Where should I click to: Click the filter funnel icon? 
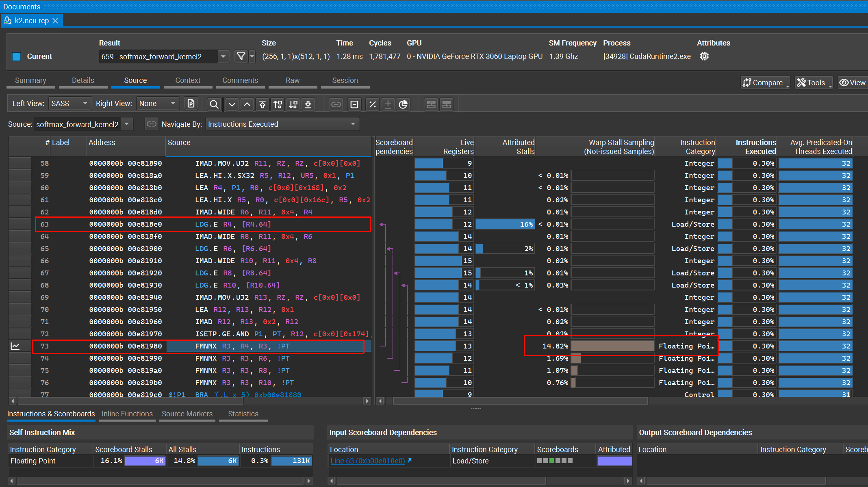point(241,56)
